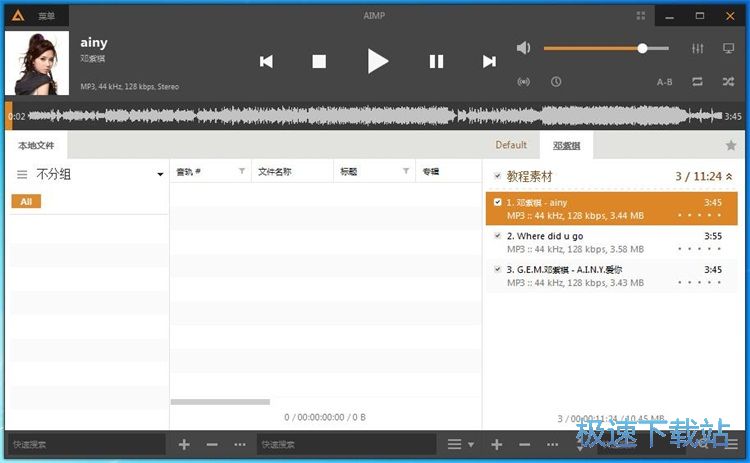Mute the volume speaker icon
Viewport: 750px width, 463px height.
[524, 48]
